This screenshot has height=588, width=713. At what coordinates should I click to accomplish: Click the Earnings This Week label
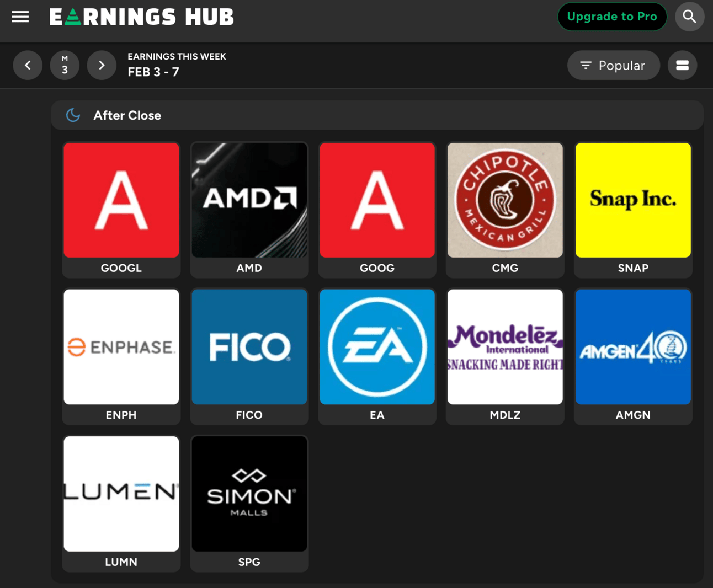pos(177,56)
